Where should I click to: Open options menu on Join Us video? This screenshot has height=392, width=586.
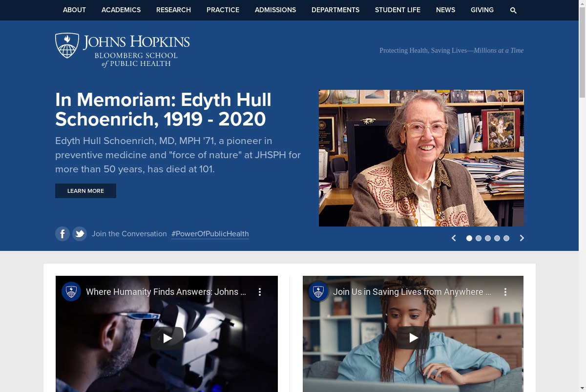point(505,292)
